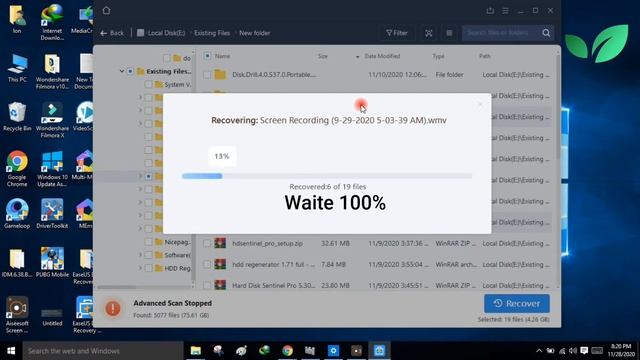Open Aiseesoft Screen recorder desktop icon
The width and height of the screenshot is (640, 360).
17,315
